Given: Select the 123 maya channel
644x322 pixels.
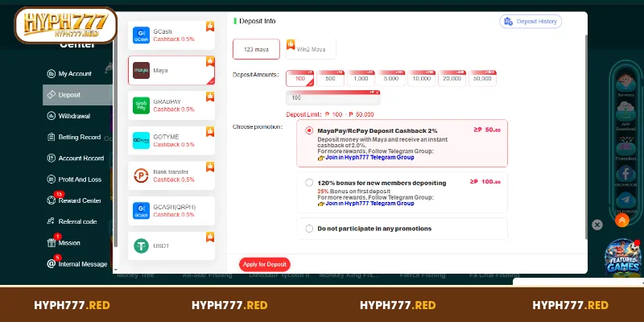Looking at the screenshot, I should [x=256, y=49].
